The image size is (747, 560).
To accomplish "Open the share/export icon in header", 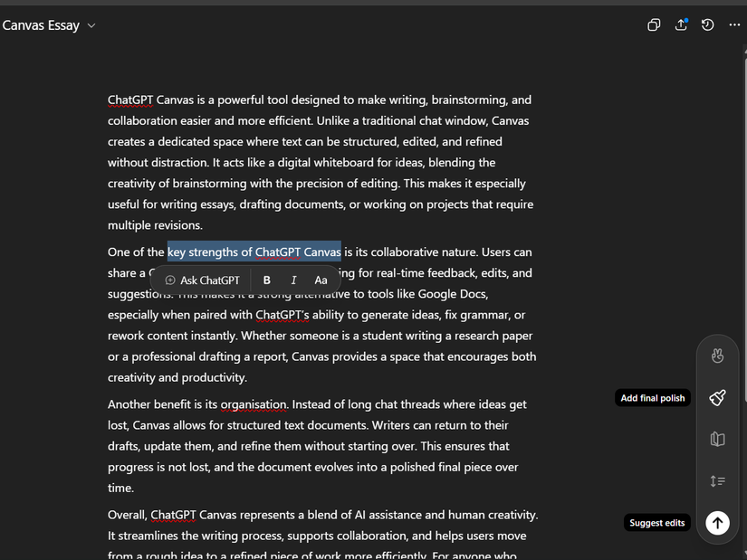I will click(681, 25).
